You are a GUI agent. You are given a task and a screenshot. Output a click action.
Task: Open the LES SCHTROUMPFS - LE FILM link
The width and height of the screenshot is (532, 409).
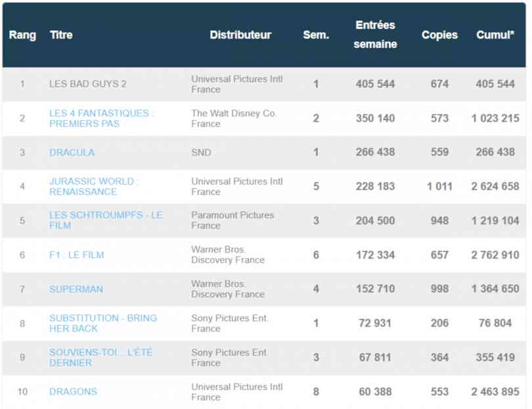coord(106,221)
